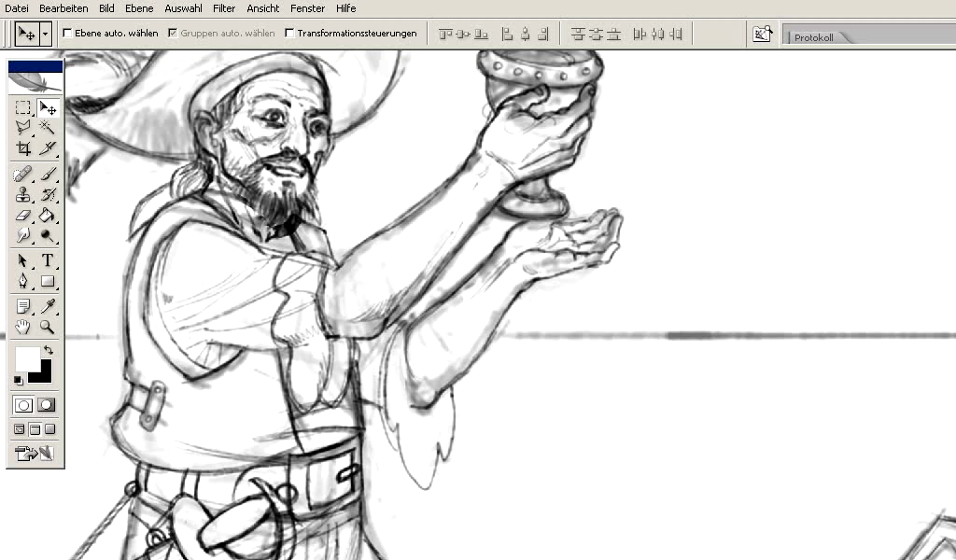956x560 pixels.
Task: Distribute top edges of layers
Action: coord(578,35)
